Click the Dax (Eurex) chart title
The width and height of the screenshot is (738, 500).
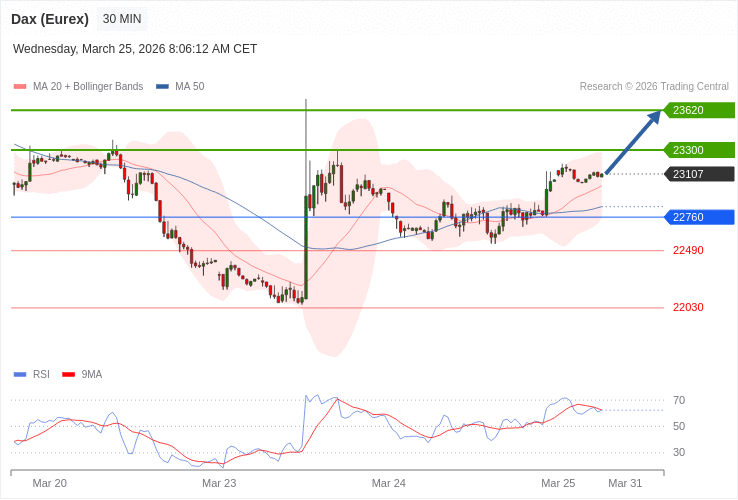(50, 19)
